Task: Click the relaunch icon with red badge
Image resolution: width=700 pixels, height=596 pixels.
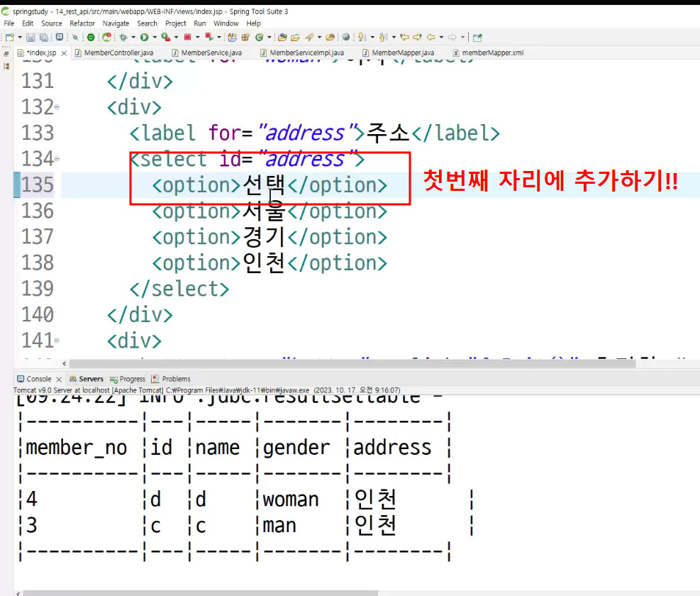Action: [x=106, y=37]
